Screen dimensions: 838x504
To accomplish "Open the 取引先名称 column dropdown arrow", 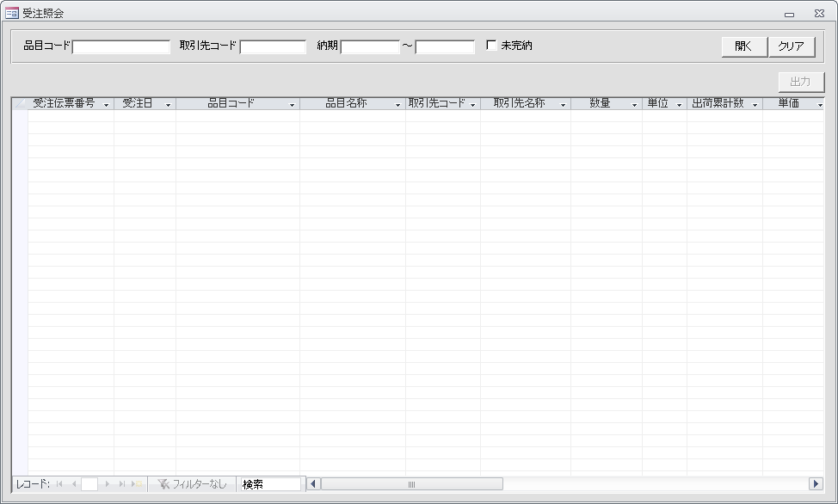I will [564, 105].
